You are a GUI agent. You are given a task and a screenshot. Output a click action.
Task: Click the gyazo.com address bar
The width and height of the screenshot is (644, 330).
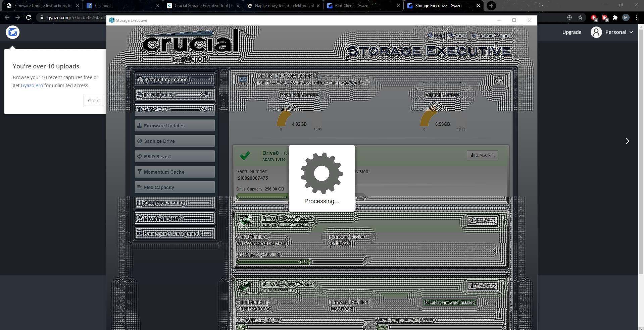[76, 17]
